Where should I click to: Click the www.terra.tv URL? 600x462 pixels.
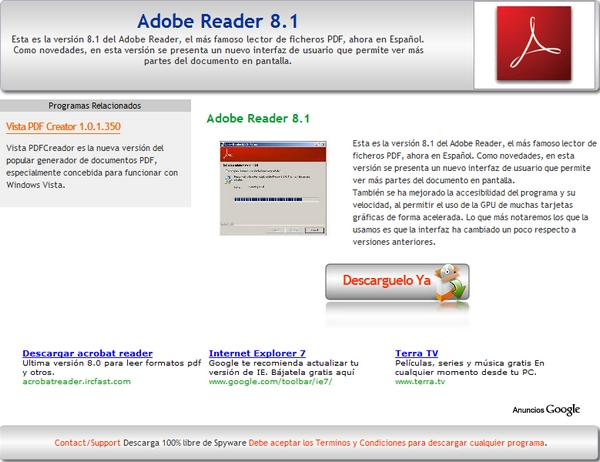pyautogui.click(x=420, y=382)
